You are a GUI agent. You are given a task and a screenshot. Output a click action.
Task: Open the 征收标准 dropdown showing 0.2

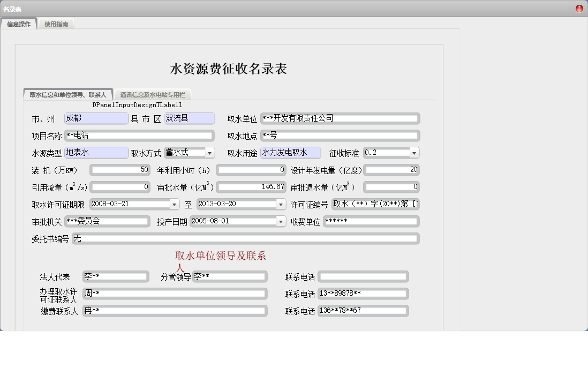(x=413, y=153)
